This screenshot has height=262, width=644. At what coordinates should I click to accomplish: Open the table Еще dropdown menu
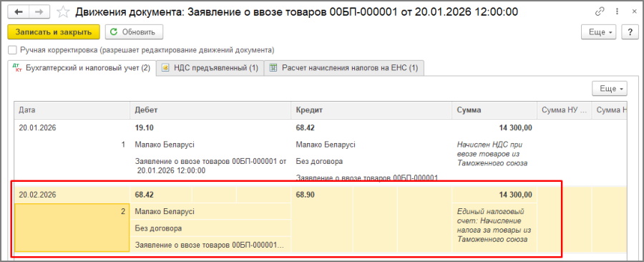point(610,88)
